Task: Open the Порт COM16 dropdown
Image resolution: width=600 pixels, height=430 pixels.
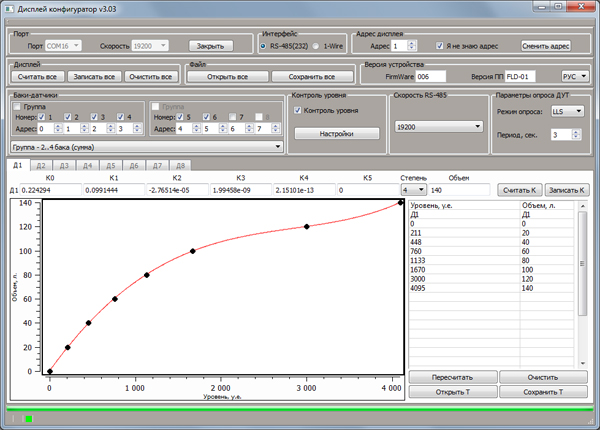Action: 63,46
